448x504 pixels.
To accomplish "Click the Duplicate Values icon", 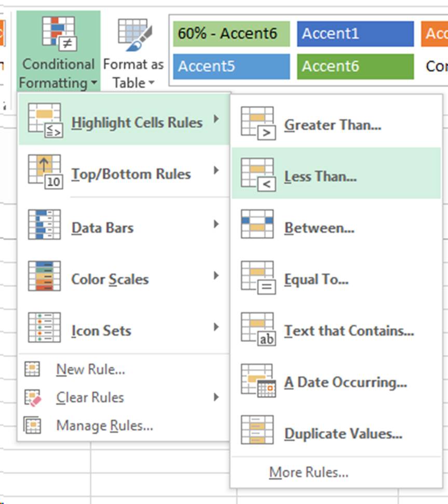I will (257, 430).
